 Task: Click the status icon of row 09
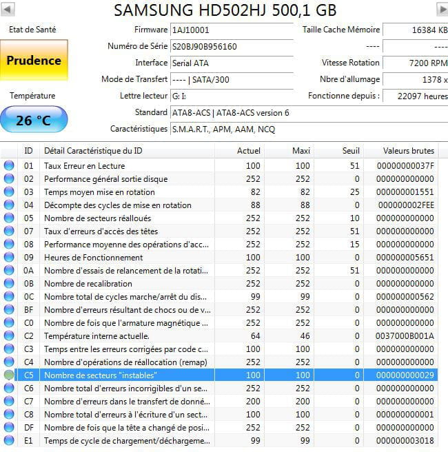(9, 257)
